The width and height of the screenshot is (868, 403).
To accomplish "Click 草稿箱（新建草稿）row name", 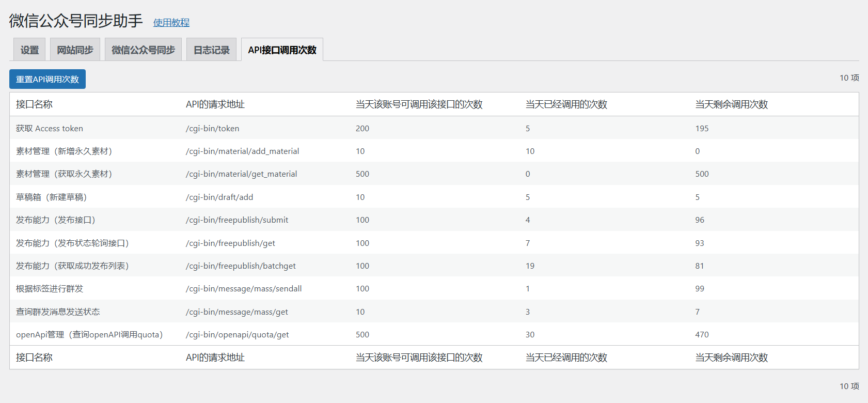I will [52, 197].
